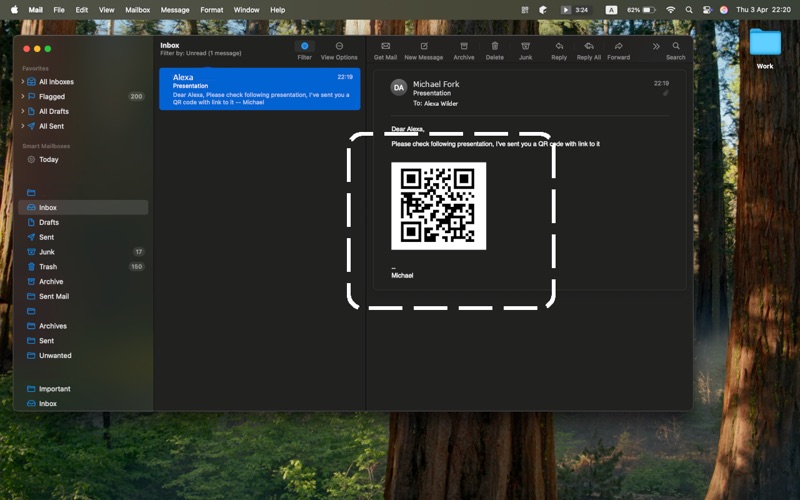
Task: Expand the All Drafts chevron
Action: (22, 111)
